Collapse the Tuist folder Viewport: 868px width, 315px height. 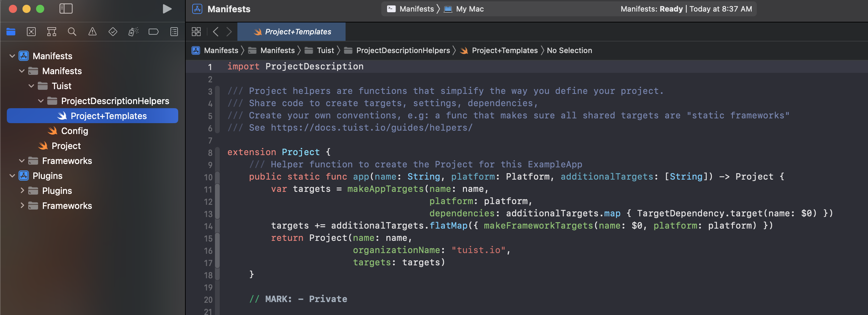[x=31, y=86]
